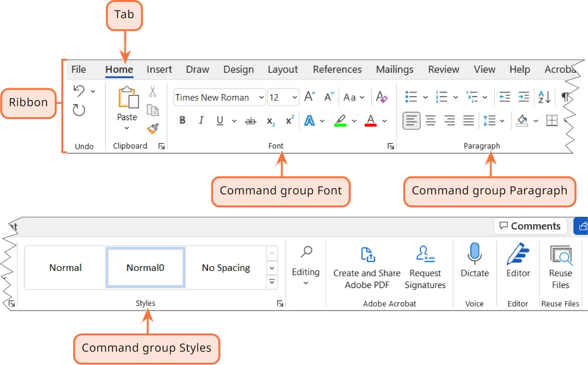Select the No Spacing style
This screenshot has height=365, width=588.
(x=225, y=267)
